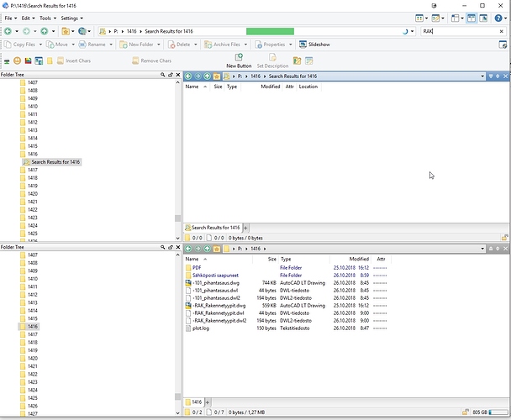Click the lower Folder Tree search icon
Screen dimensions: 511x420
(162, 247)
